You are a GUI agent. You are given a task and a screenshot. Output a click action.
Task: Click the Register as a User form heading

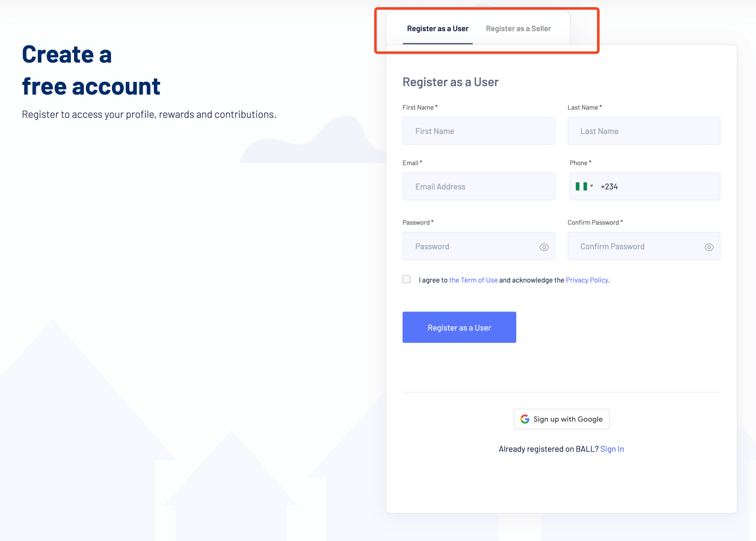450,82
